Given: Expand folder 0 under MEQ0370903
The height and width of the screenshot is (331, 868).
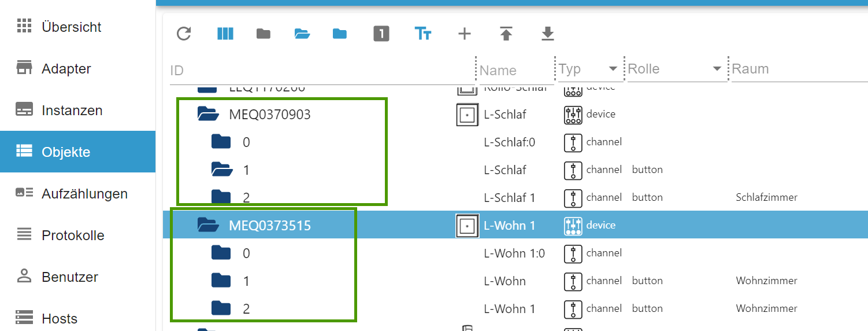Looking at the screenshot, I should click(x=221, y=142).
